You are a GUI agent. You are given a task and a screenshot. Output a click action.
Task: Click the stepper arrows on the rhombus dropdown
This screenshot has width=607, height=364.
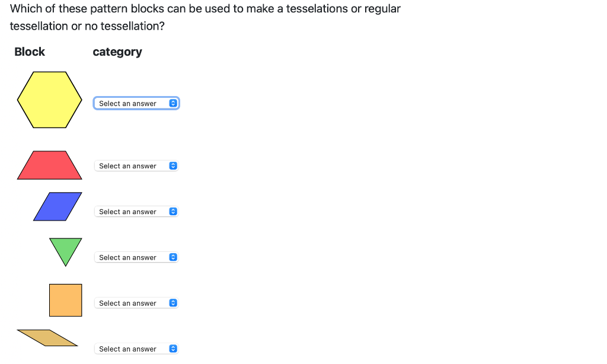click(x=173, y=349)
